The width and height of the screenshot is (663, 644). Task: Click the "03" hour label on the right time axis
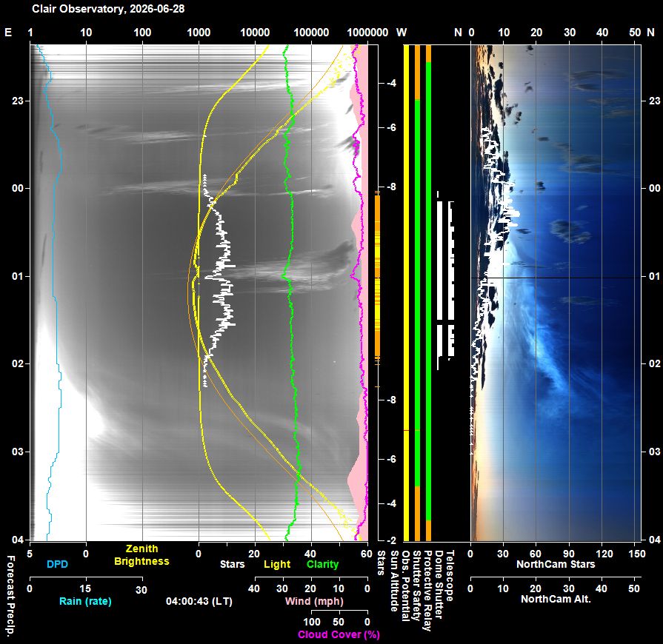pos(655,452)
